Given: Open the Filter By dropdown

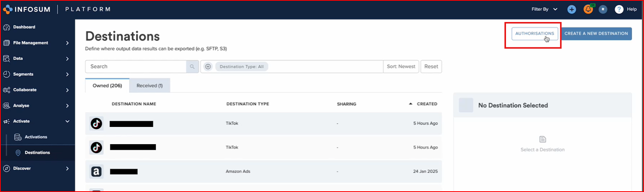Looking at the screenshot, I should [544, 9].
